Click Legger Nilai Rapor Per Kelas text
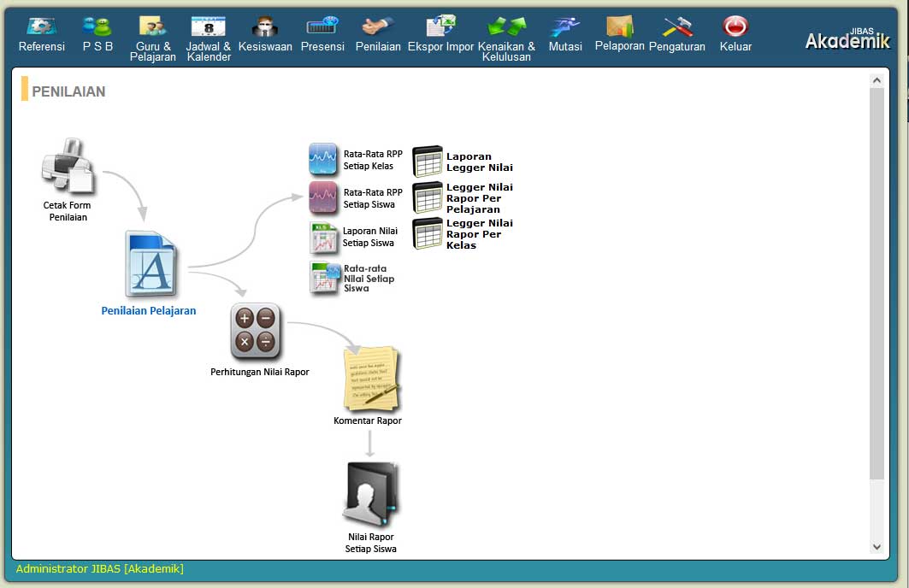Screen dimensions: 909x588 [x=480, y=234]
